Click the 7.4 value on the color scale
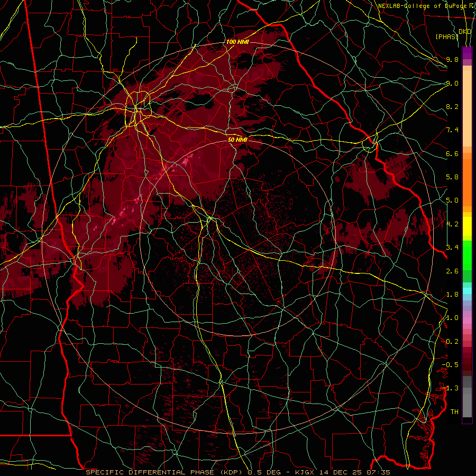The image size is (476, 476). coord(452,130)
